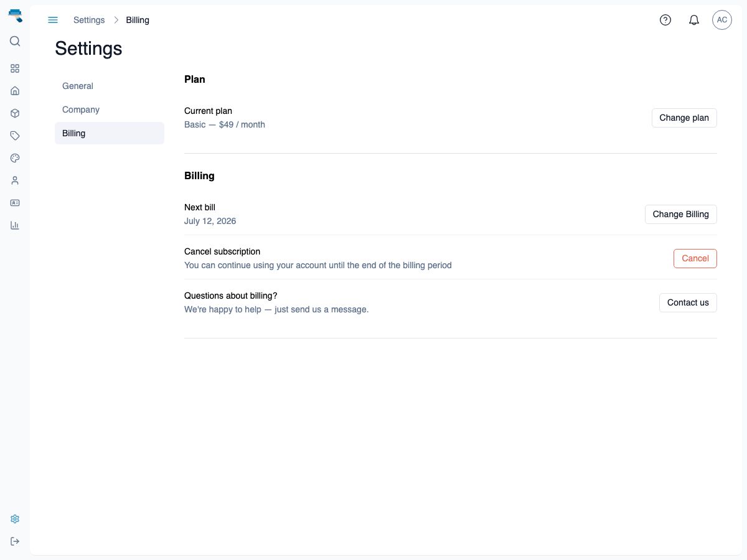Click the Settings breadcrumb link
Viewport: 747px width, 560px height.
coord(89,20)
